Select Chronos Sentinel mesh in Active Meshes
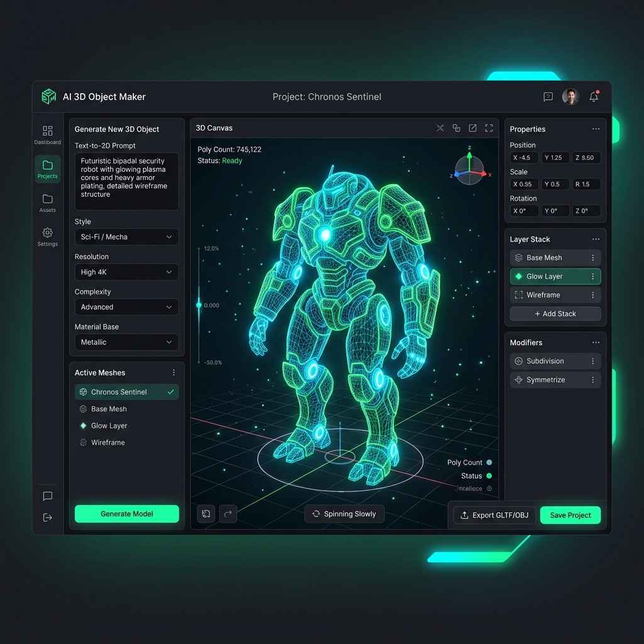Viewport: 644px width, 644px height. (126, 392)
